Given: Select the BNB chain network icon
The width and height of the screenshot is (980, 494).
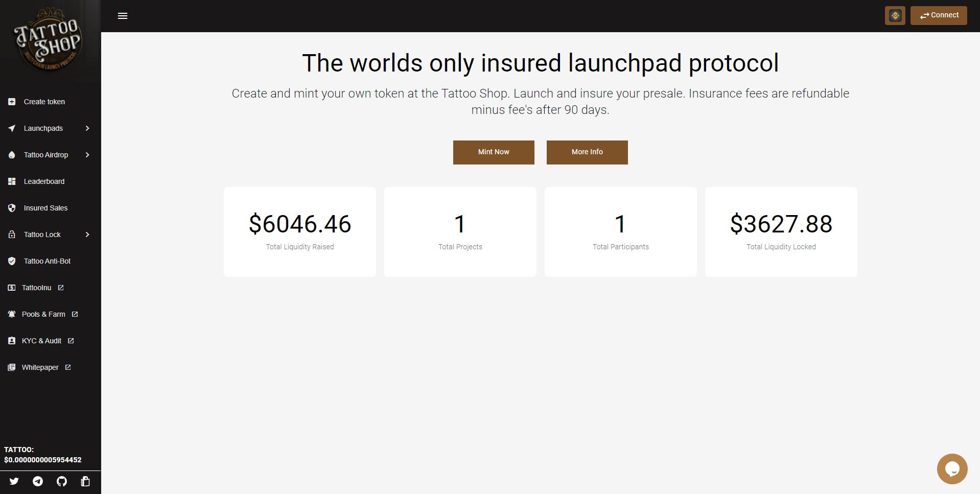Looking at the screenshot, I should 895,15.
